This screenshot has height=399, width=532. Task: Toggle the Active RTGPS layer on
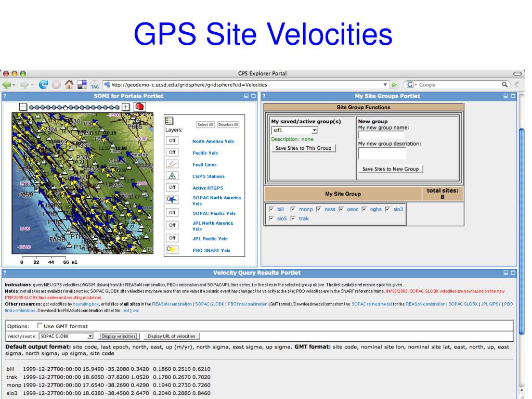[x=172, y=187]
